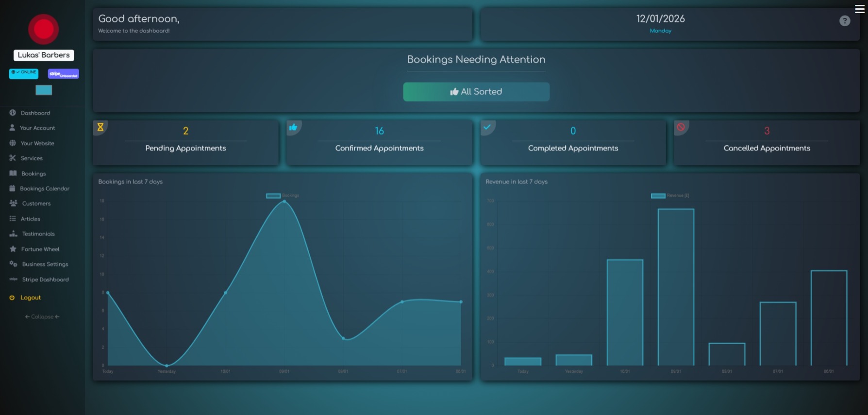Image resolution: width=868 pixels, height=415 pixels.
Task: Click the Yesterday data point on bookings chart
Action: click(x=167, y=365)
